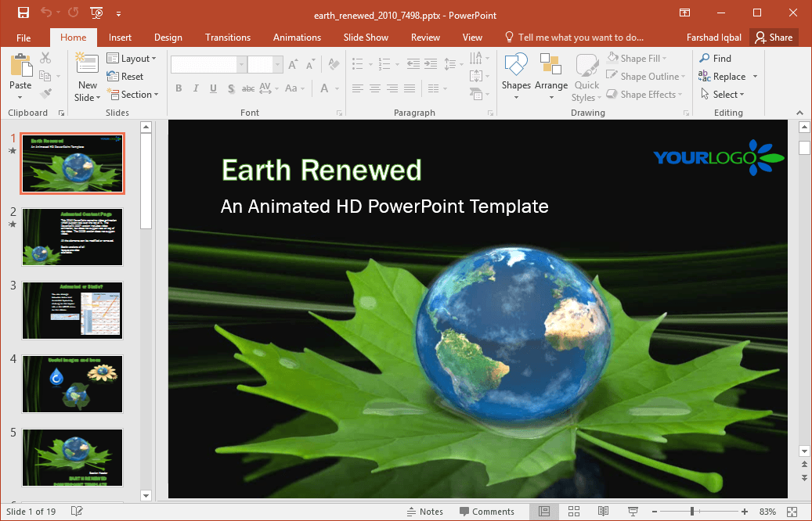Click the Share button
812x521 pixels.
(x=774, y=37)
